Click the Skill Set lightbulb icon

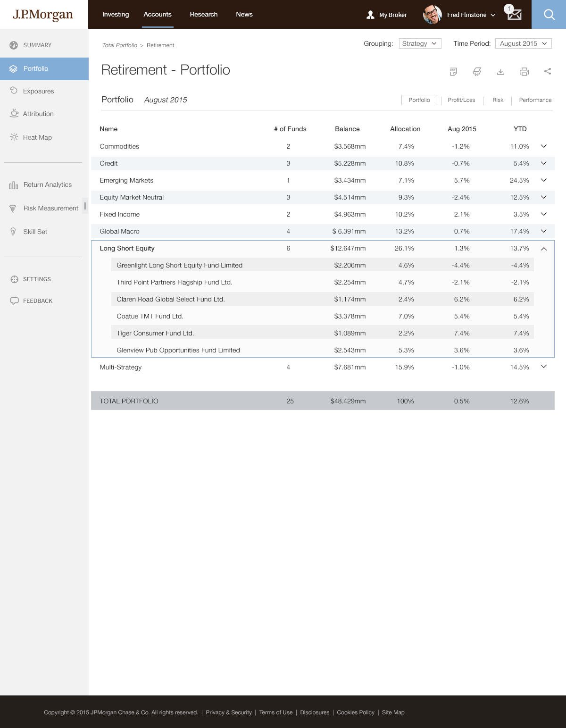click(13, 232)
